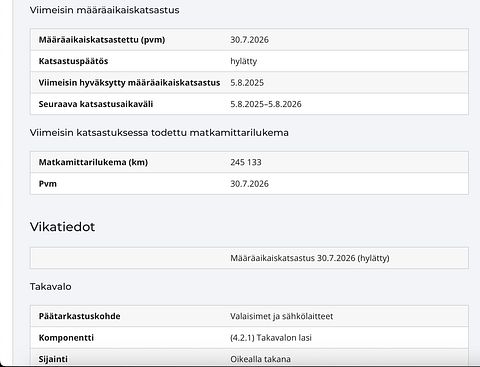Select the date 5.8.2025
The width and height of the screenshot is (480, 367).
click(247, 83)
